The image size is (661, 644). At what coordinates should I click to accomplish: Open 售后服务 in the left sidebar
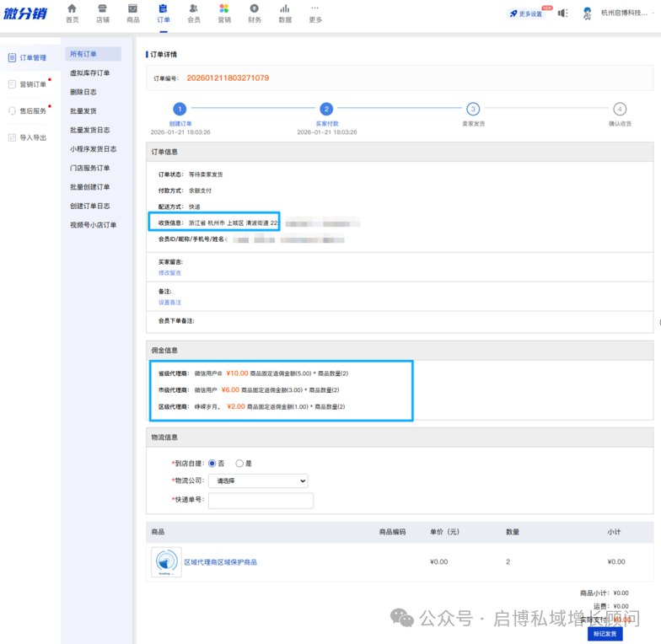[33, 110]
